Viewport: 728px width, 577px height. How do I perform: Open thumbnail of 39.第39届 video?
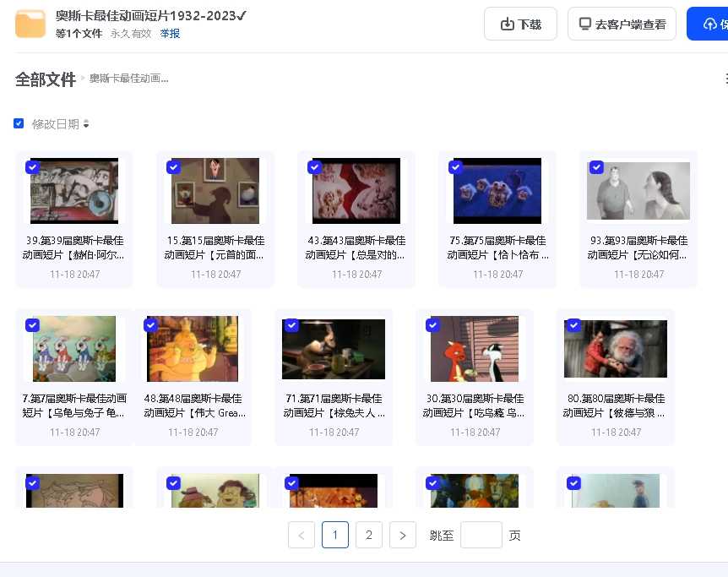click(74, 191)
